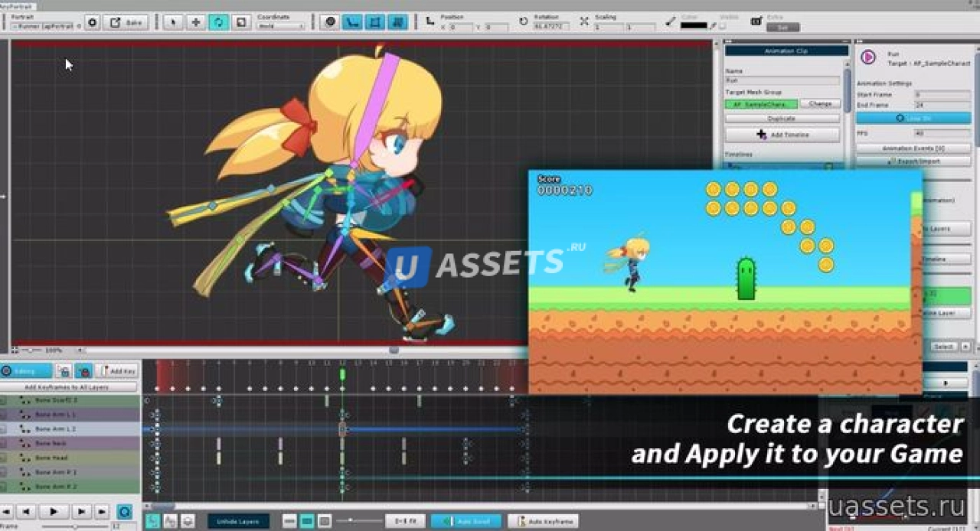Choose the Select arrow tool

pos(174,22)
